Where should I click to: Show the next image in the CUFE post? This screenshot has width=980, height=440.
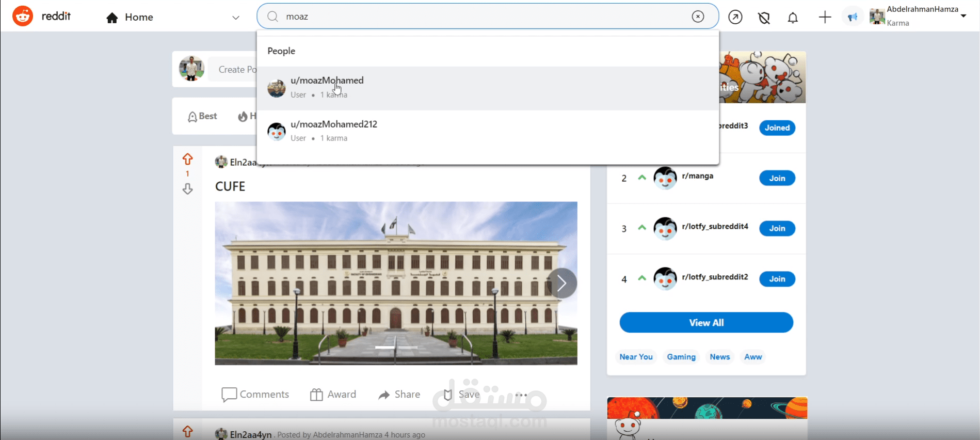point(562,283)
